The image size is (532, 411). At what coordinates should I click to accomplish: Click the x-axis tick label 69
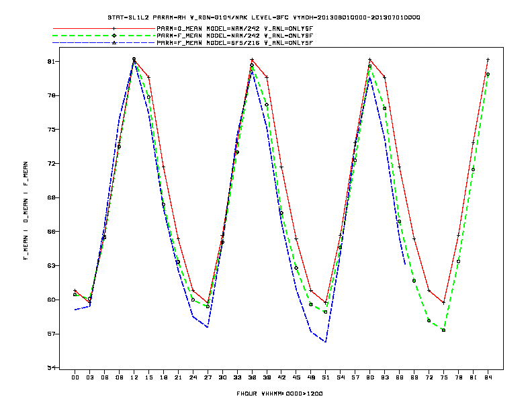[x=414, y=377]
